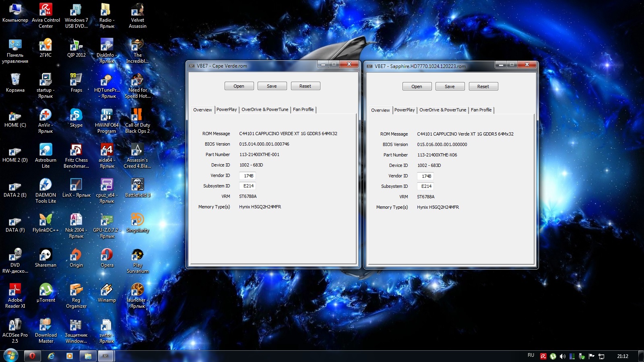Click the AnVir shortcut icon

(46, 121)
